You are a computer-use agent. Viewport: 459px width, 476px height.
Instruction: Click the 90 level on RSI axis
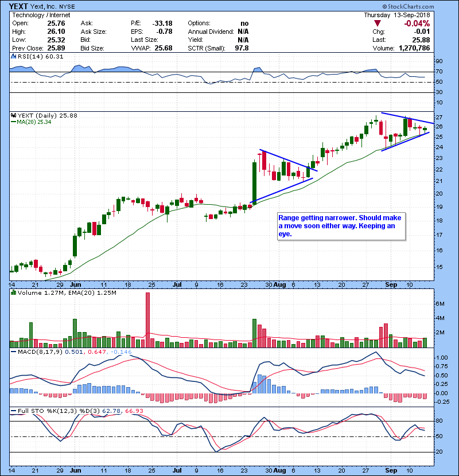tap(439, 61)
